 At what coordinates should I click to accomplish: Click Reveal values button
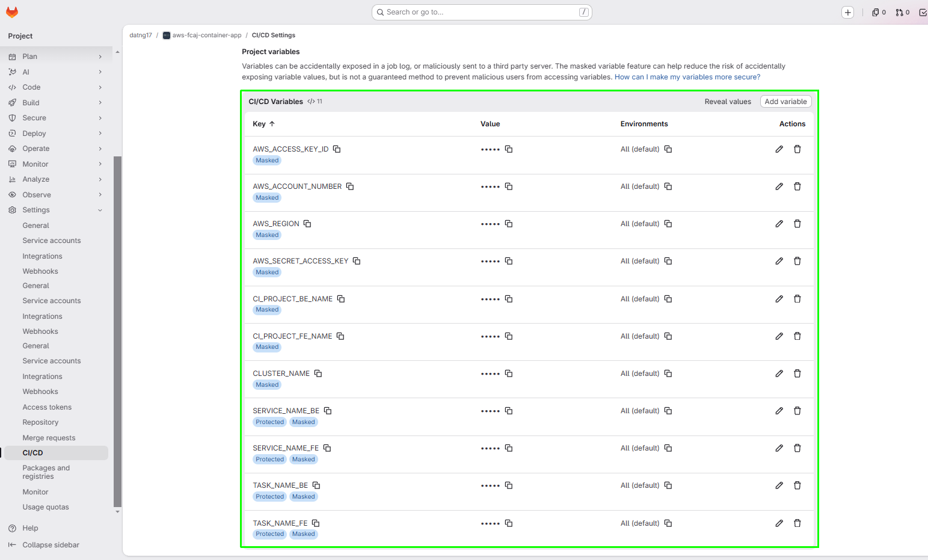click(x=728, y=102)
